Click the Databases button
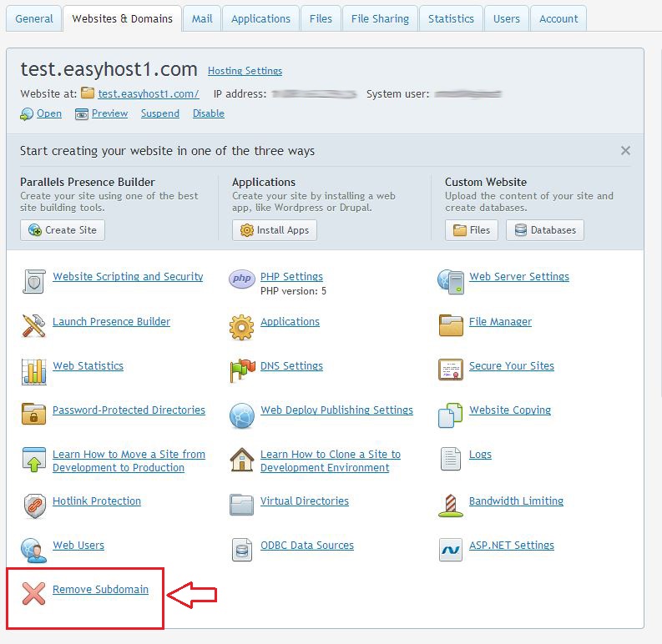Screen dimensions: 662x644 545,230
